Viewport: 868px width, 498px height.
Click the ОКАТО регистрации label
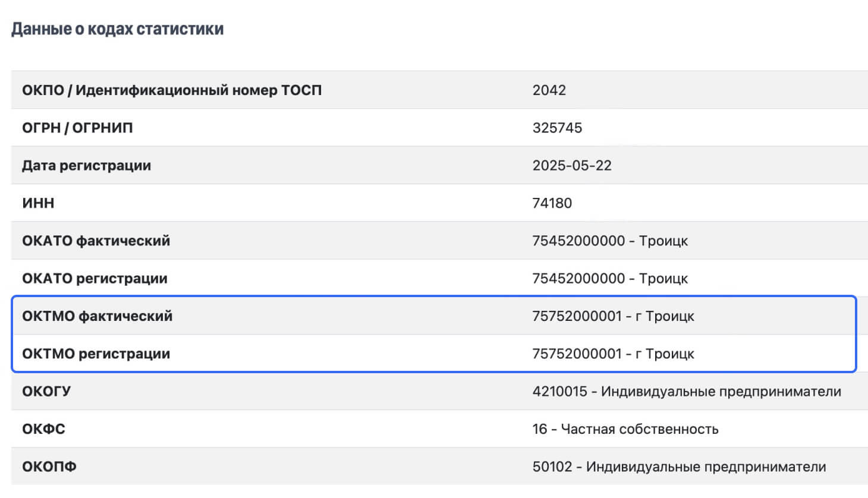(x=95, y=278)
